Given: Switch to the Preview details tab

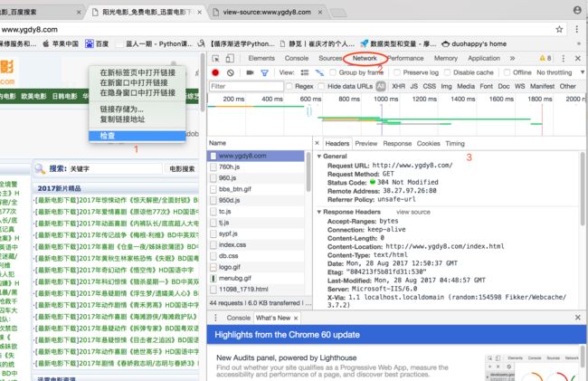Looking at the screenshot, I should click(366, 143).
